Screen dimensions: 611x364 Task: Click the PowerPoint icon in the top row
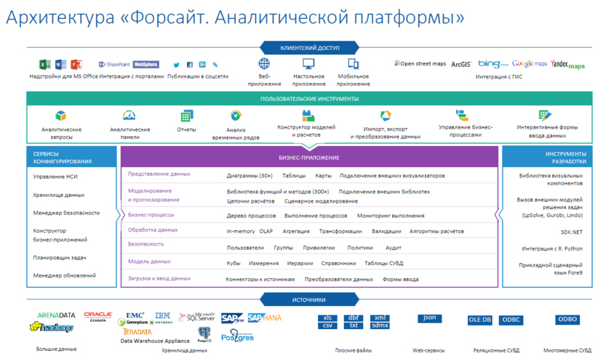pyautogui.click(x=76, y=65)
